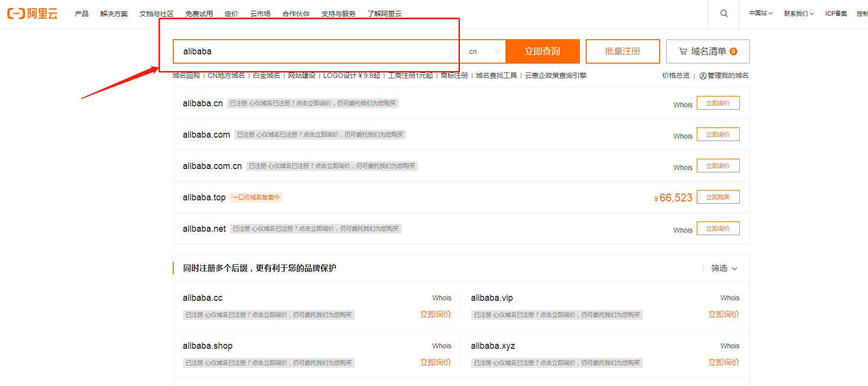868x386 pixels.
Task: Click the orange domain list count badge
Action: pyautogui.click(x=733, y=51)
